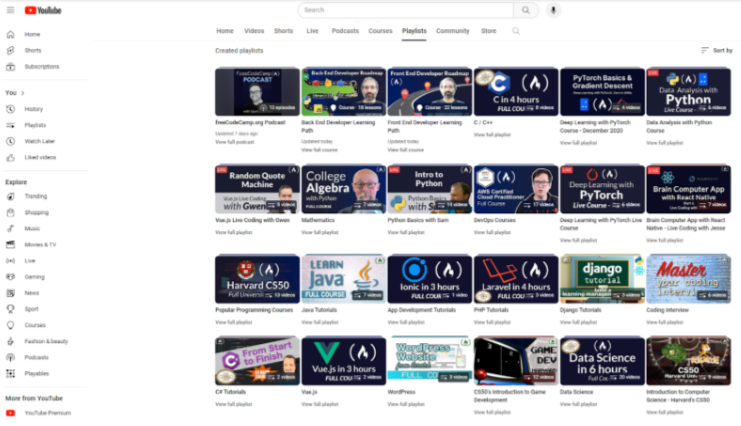Open the Vue.js in 3 hours thumbnail
This screenshot has width=741, height=426.
point(344,361)
